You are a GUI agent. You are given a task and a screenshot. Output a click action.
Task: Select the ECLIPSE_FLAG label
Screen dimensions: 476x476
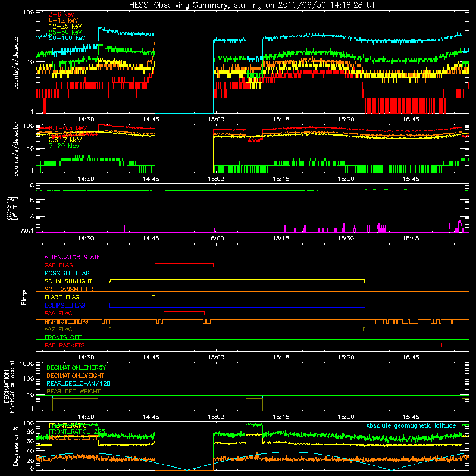[x=65, y=305]
